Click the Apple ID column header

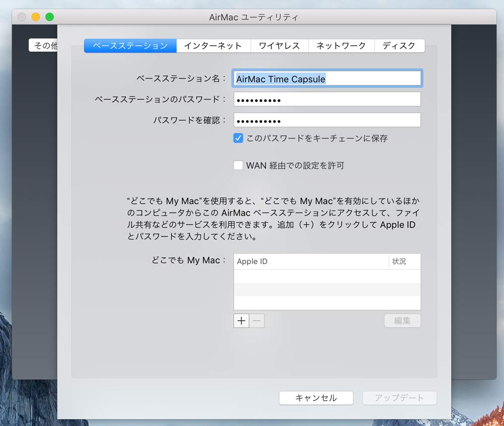[311, 261]
